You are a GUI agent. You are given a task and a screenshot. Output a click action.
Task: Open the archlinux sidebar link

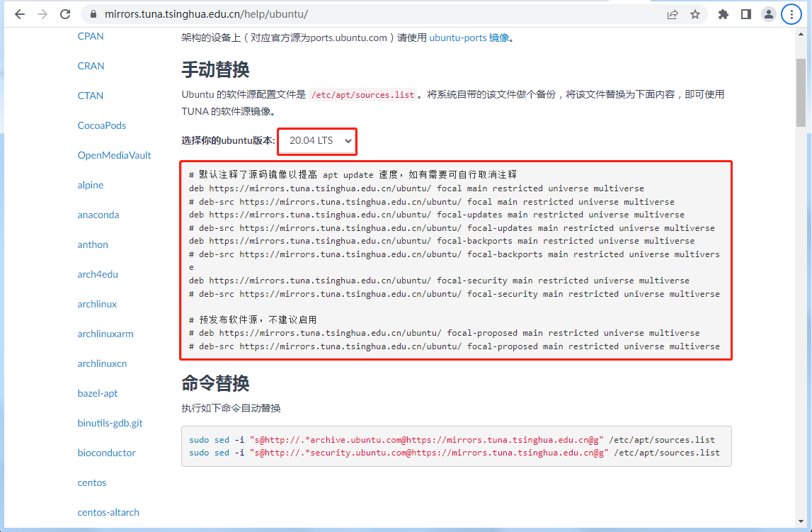(x=98, y=304)
